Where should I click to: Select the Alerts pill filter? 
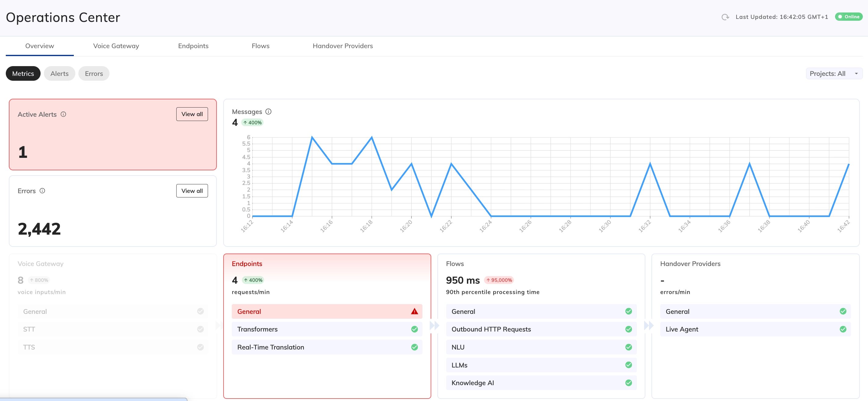pos(59,73)
